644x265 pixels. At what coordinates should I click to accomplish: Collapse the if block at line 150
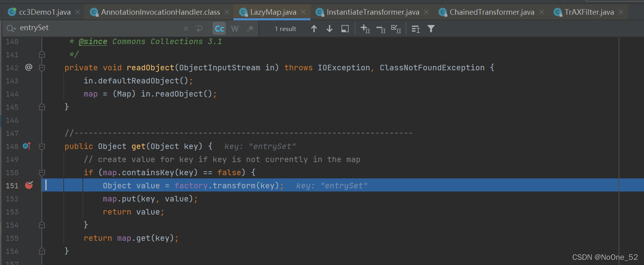coord(42,172)
